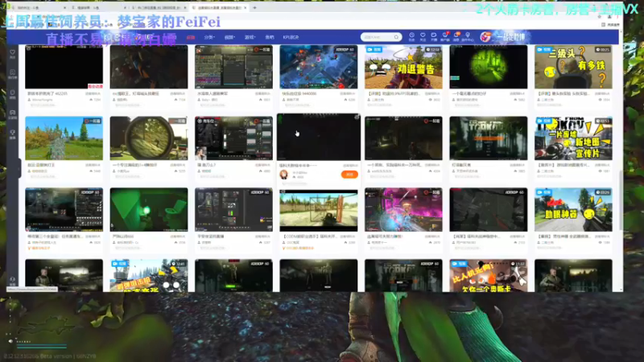
Task: Open the second-row Tarkov logo stream thumbnail
Action: [489, 138]
